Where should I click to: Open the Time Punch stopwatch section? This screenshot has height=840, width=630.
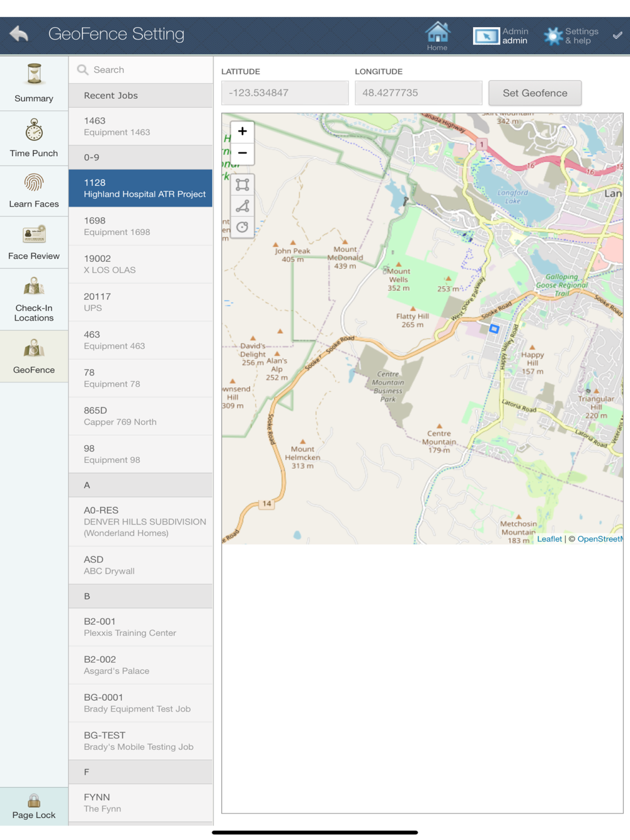(34, 139)
